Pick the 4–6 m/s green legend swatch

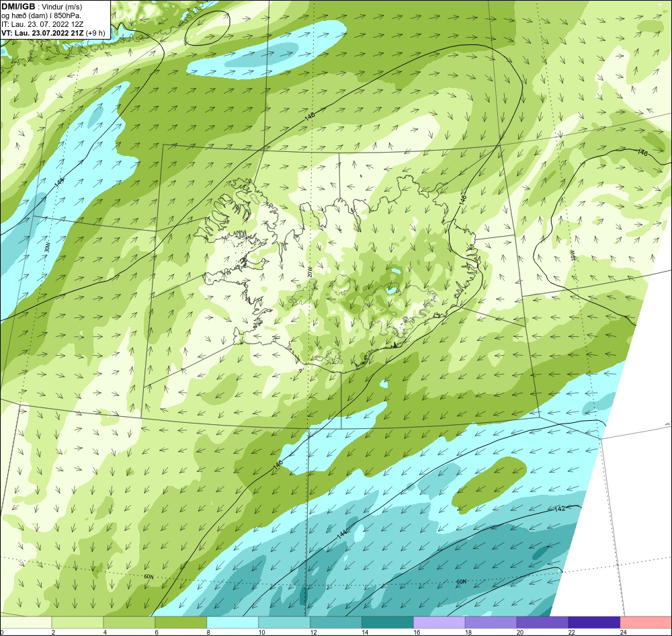[129, 622]
